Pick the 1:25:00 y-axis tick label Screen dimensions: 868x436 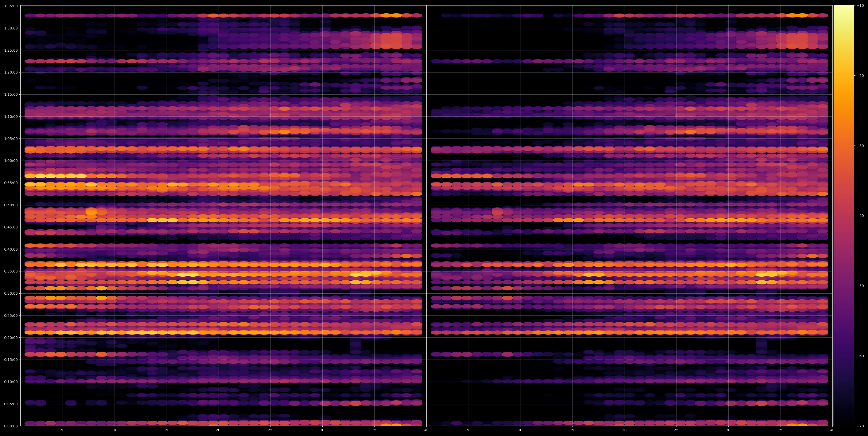[x=11, y=50]
